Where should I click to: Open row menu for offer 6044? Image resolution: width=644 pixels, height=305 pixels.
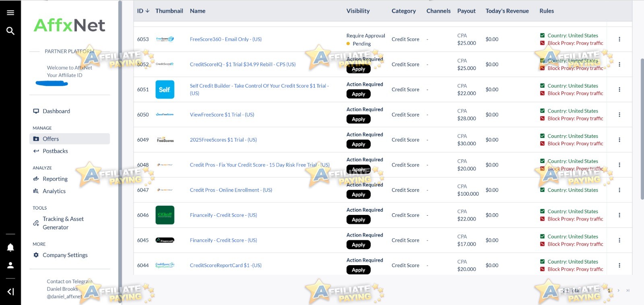tap(619, 266)
